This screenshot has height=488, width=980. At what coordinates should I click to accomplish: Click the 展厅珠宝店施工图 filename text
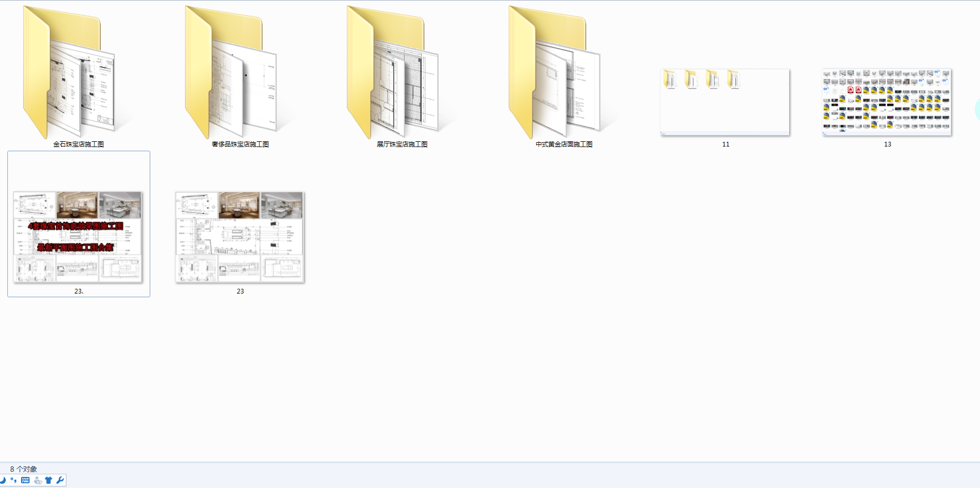point(402,144)
